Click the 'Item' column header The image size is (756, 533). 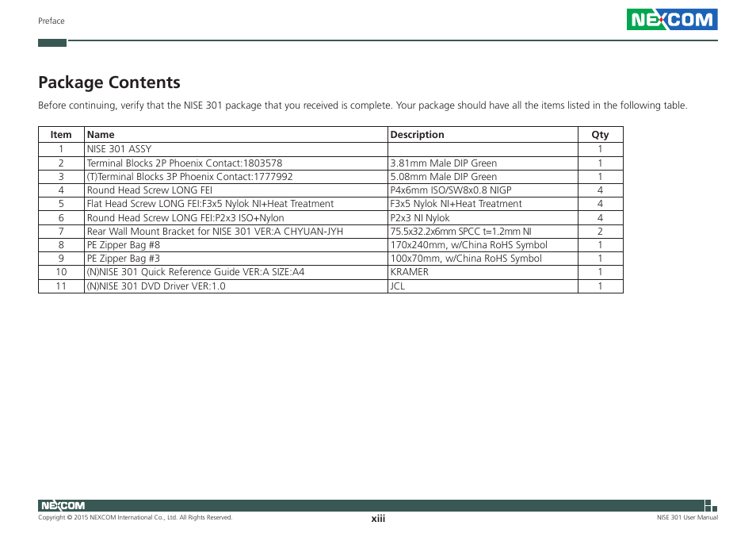click(x=61, y=135)
